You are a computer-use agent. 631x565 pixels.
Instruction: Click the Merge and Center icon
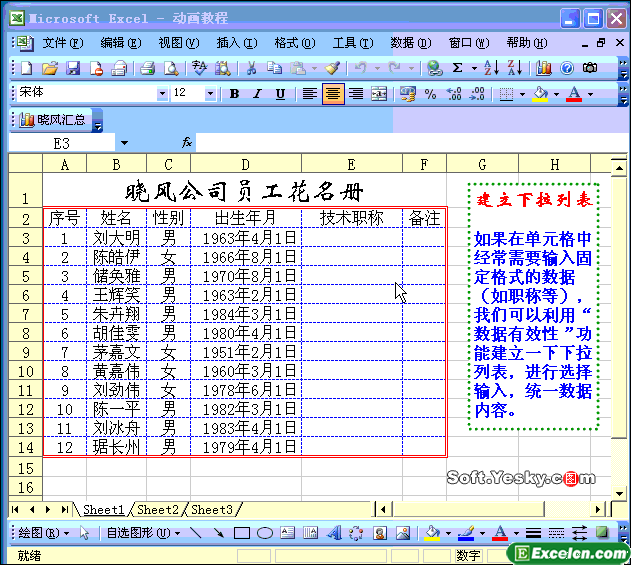[x=379, y=94]
